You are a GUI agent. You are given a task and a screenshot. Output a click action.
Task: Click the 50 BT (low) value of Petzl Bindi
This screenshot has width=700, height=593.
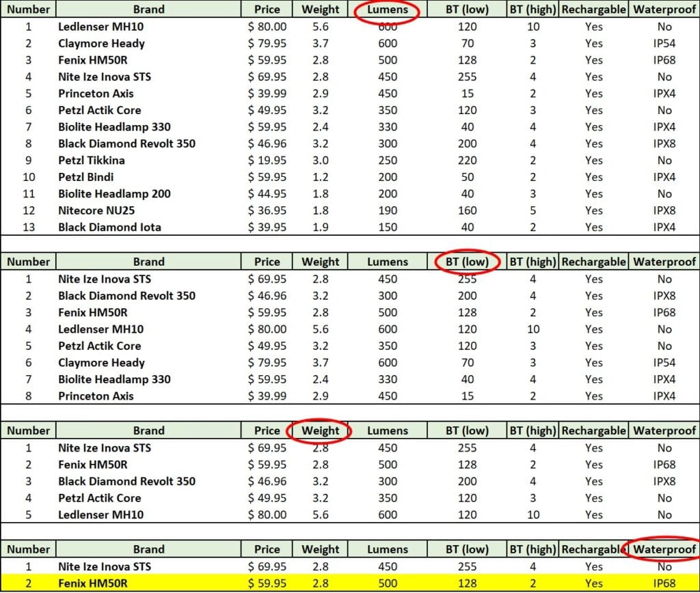[467, 177]
